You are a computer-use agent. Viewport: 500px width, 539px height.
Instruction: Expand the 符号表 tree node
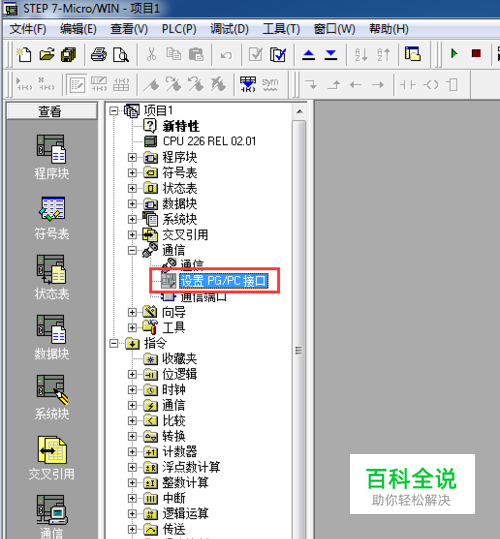(132, 173)
